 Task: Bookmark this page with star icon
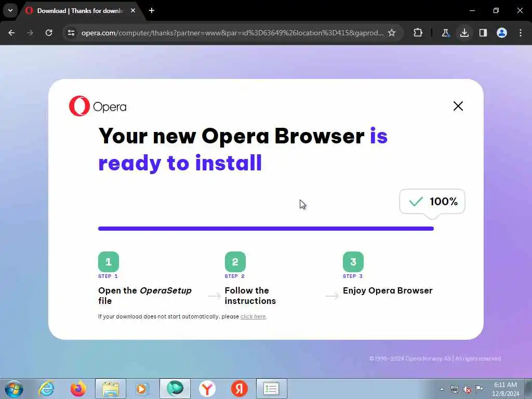coord(392,33)
